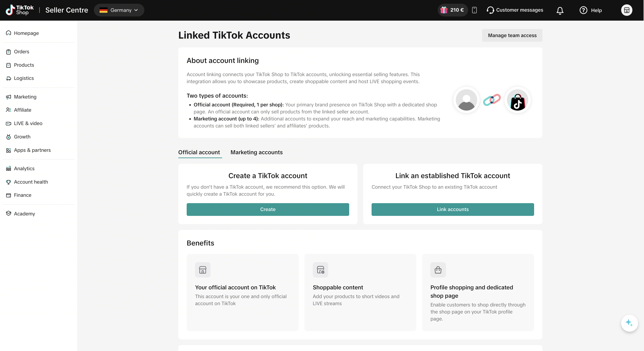644x351 pixels.
Task: Click the Help question mark icon
Action: pyautogui.click(x=583, y=10)
